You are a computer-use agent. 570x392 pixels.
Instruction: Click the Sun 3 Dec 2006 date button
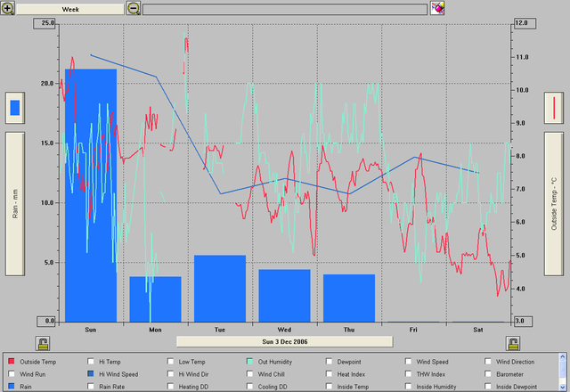pyautogui.click(x=284, y=340)
